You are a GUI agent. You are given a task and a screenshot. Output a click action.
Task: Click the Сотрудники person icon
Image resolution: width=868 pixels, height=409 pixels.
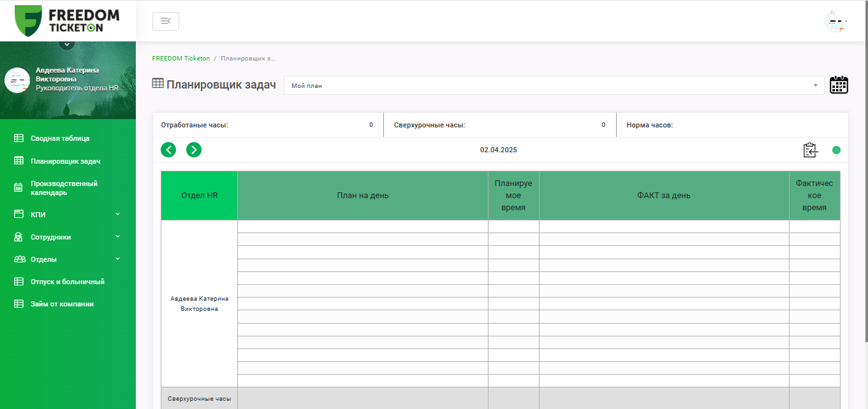click(x=18, y=237)
